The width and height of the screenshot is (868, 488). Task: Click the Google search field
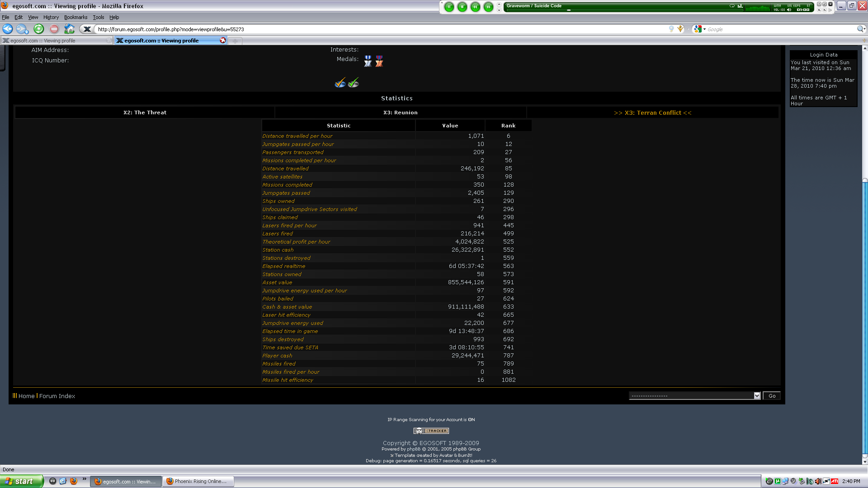781,29
